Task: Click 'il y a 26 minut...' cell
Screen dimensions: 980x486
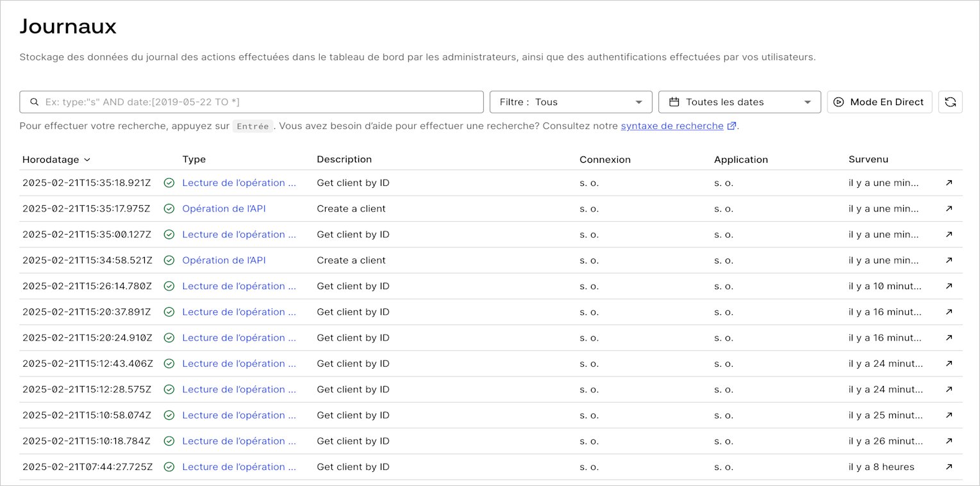Action: tap(886, 441)
